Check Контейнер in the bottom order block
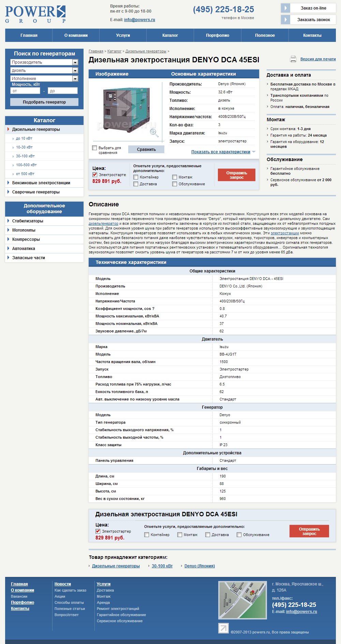This screenshot has height=644, width=341. 147,535
